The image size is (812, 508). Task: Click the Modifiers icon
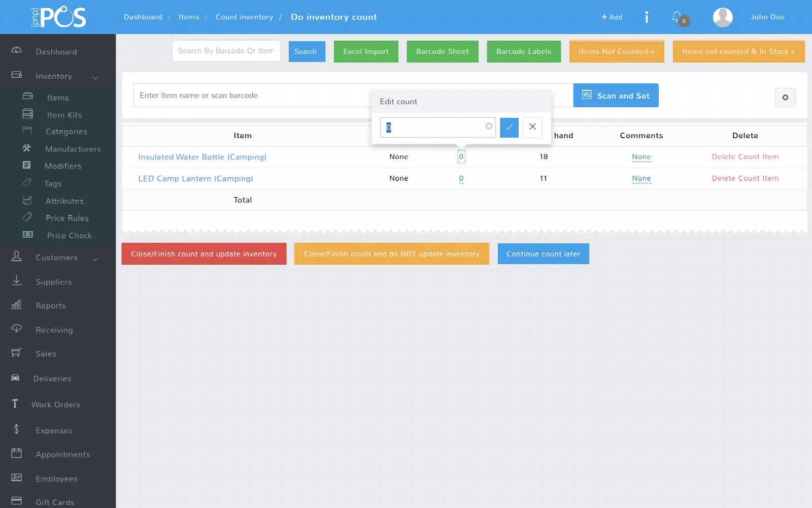click(x=26, y=165)
